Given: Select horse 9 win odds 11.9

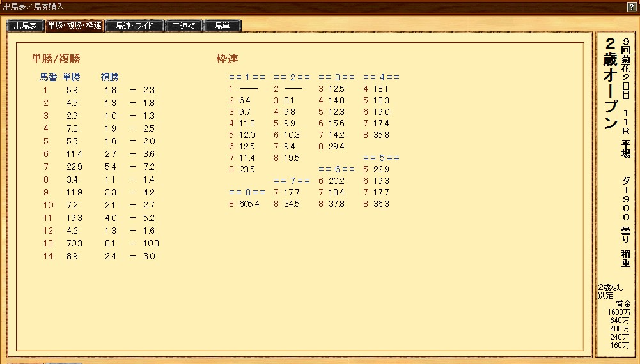Looking at the screenshot, I should 74,192.
